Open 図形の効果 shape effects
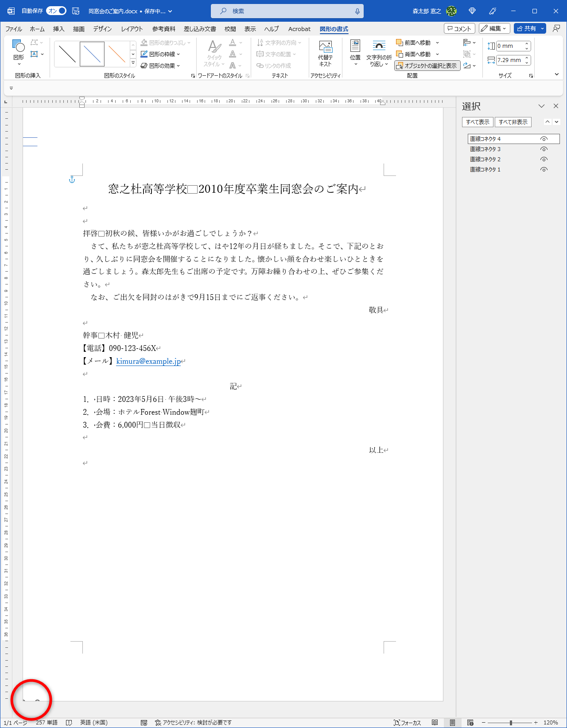The height and width of the screenshot is (728, 567). tap(160, 66)
